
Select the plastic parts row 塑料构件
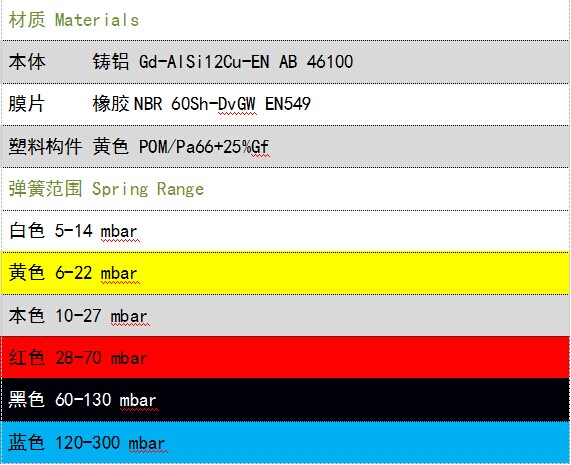(286, 147)
